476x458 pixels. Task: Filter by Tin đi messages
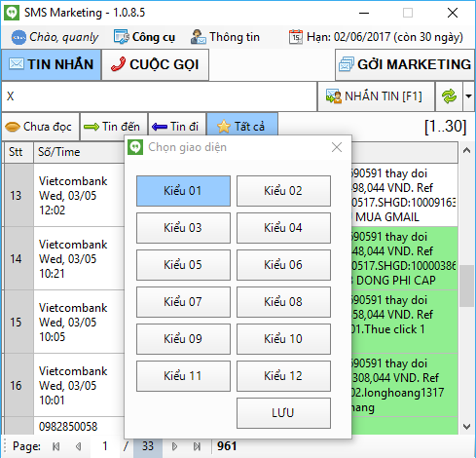coord(177,127)
